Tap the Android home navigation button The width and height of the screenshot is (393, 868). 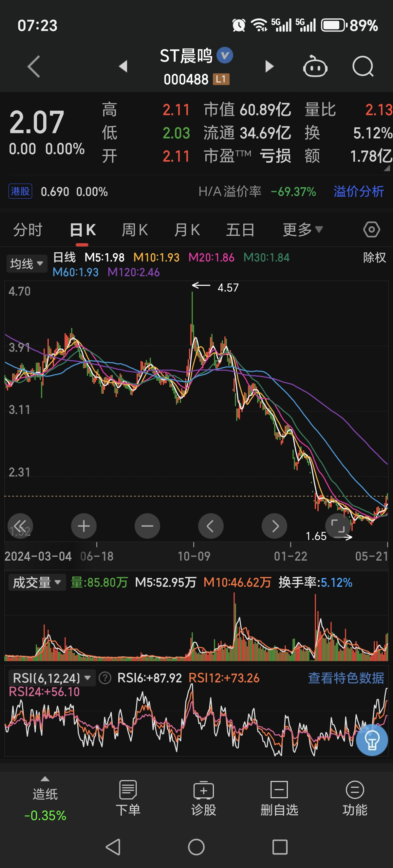point(196,847)
